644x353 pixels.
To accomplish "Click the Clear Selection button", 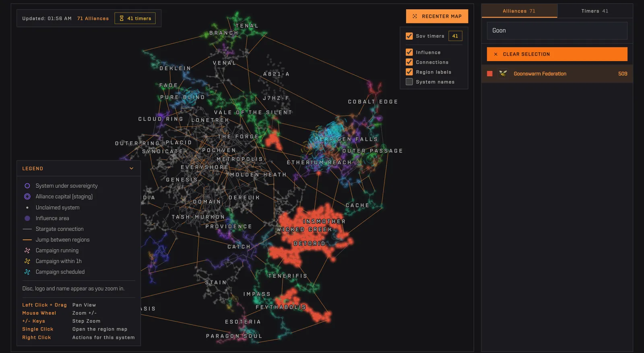I will click(x=557, y=54).
